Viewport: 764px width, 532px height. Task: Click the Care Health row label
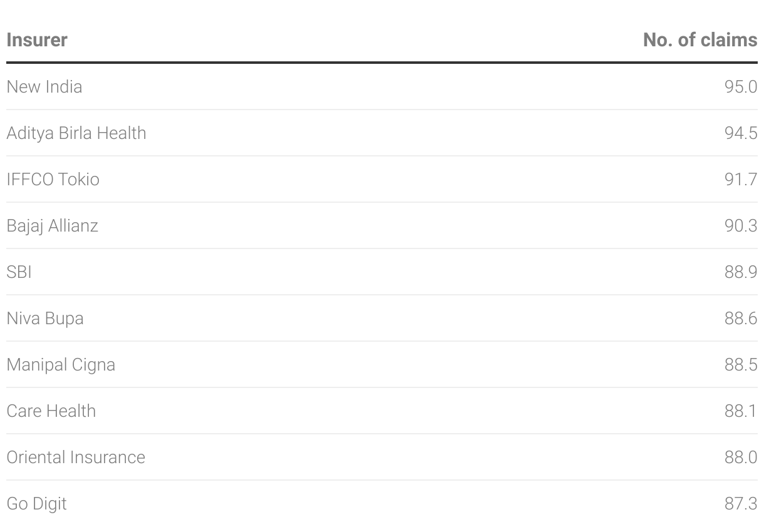point(51,411)
